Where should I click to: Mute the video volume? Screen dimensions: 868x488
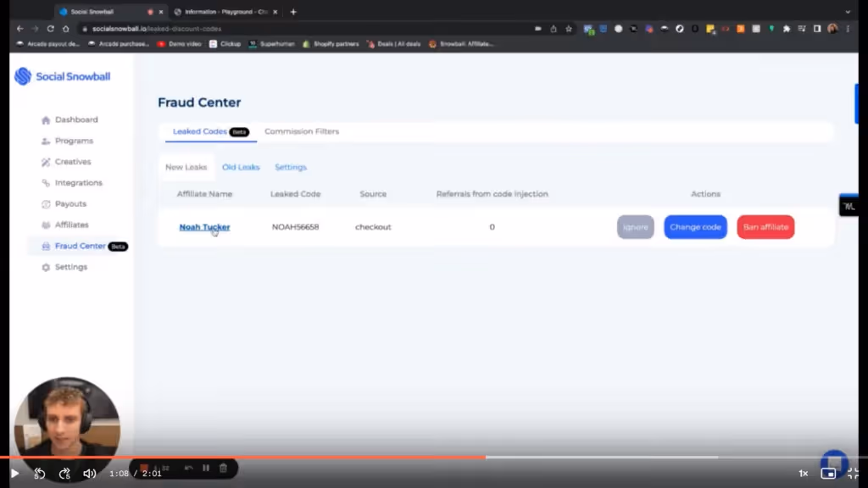click(89, 474)
